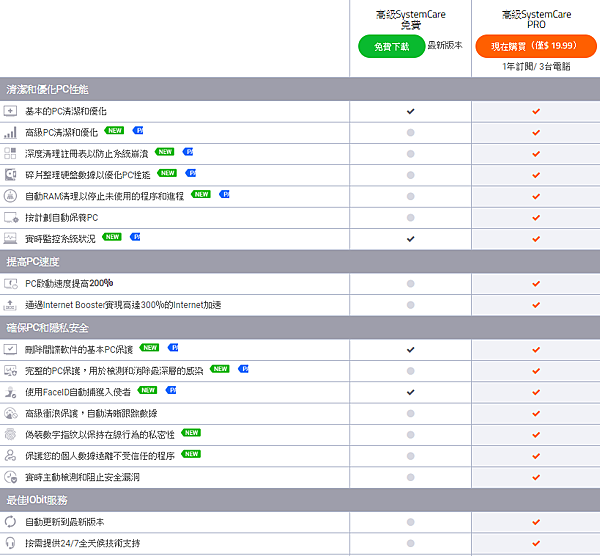The width and height of the screenshot is (600, 556).
Task: Click the black free-column checkmark for 基本的PC清潔和優化
Action: pyautogui.click(x=410, y=111)
